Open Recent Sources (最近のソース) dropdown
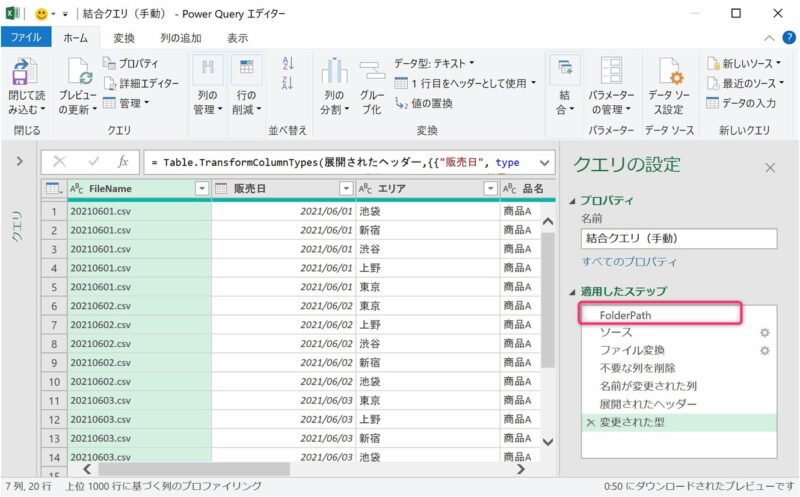The height and width of the screenshot is (497, 800). coord(745,83)
